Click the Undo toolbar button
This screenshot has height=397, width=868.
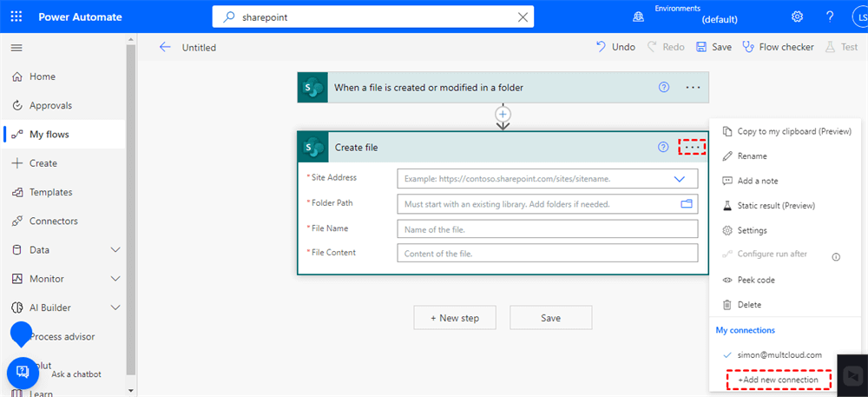[x=615, y=47]
